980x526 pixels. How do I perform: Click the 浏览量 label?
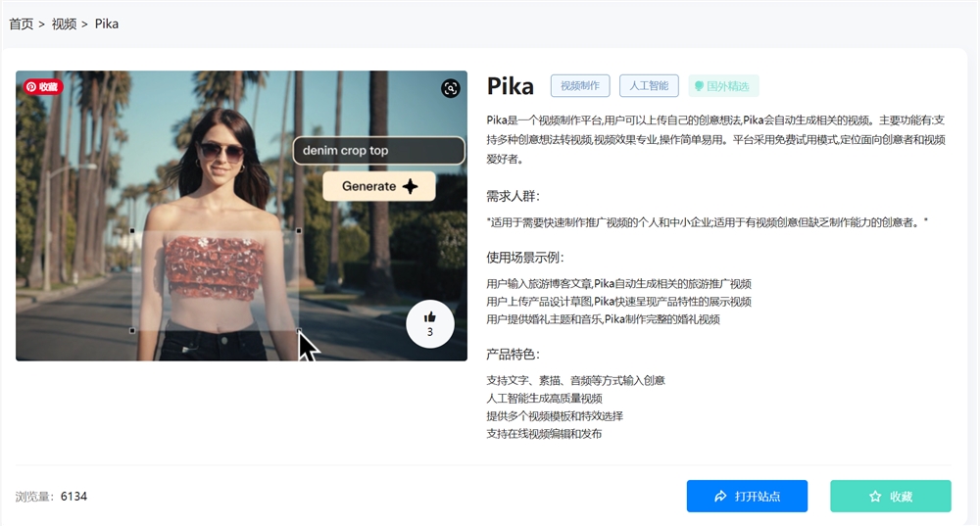coord(35,497)
